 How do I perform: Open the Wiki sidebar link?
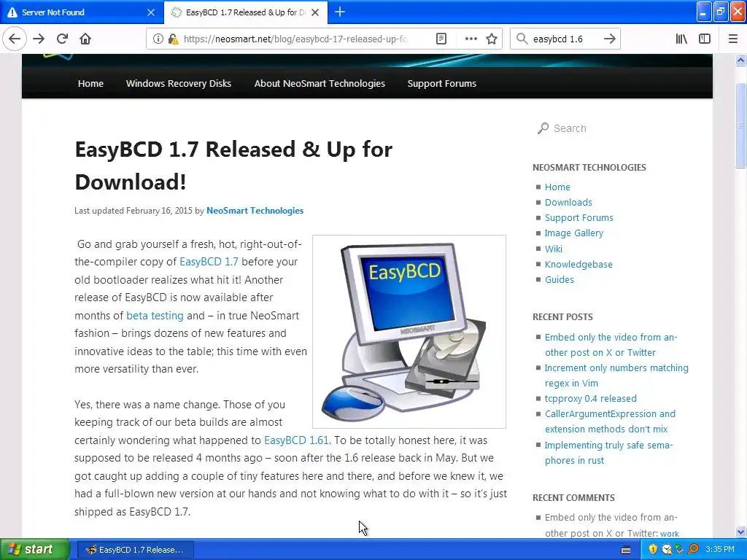pyautogui.click(x=553, y=249)
